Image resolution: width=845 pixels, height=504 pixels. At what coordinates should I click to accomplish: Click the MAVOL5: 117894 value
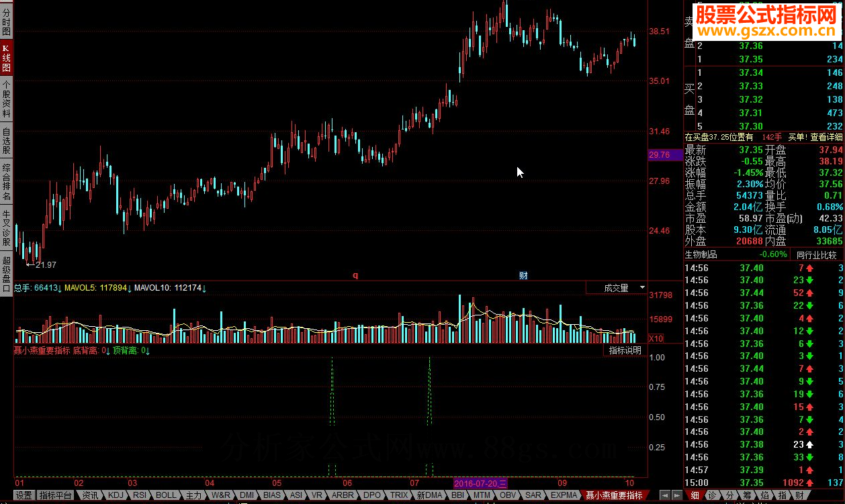coord(96,288)
